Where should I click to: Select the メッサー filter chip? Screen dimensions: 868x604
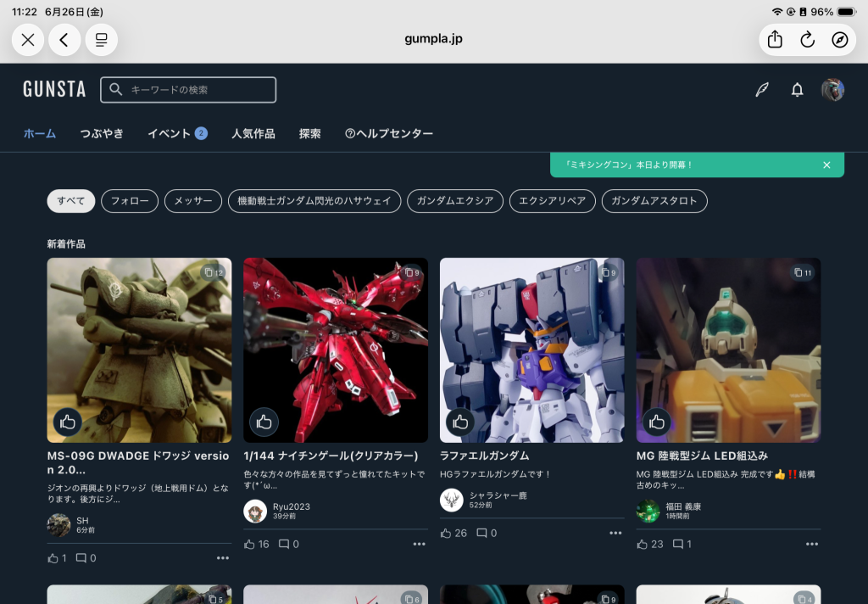tap(193, 201)
